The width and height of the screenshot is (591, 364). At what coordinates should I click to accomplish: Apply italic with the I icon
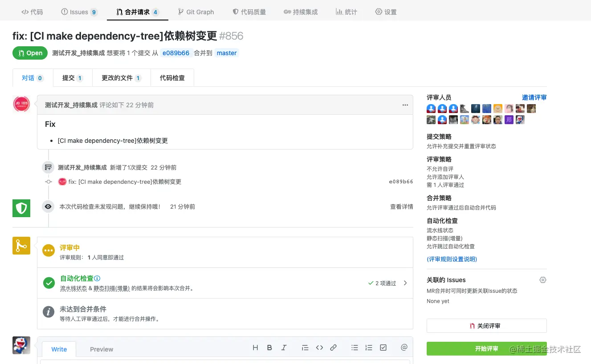(x=284, y=348)
